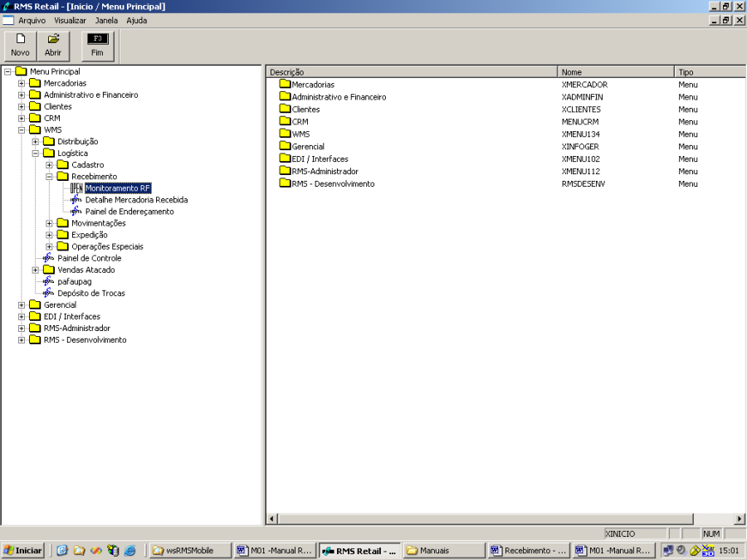Click the XINICIO status bar field
The width and height of the screenshot is (747, 560).
(x=635, y=533)
